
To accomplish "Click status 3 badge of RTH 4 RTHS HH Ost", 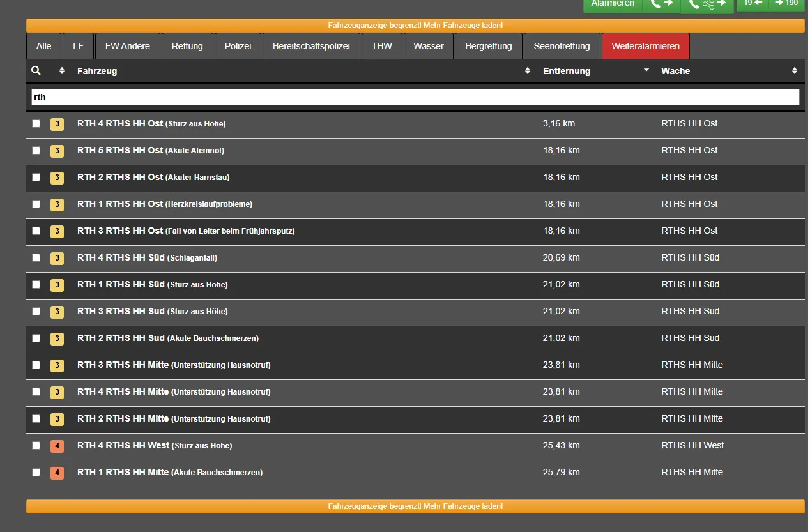I will coord(57,124).
